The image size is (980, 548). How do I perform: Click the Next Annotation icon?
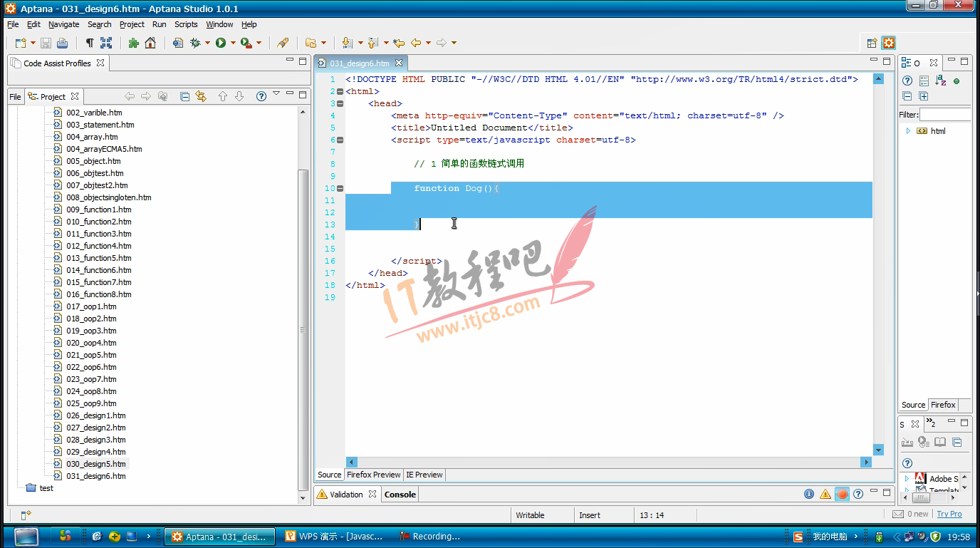point(347,43)
